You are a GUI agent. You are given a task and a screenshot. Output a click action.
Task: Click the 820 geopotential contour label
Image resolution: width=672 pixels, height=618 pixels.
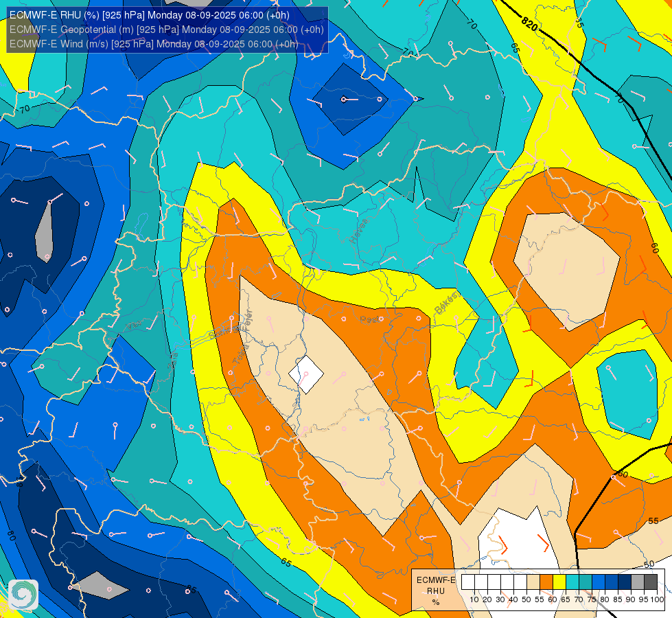click(x=530, y=23)
